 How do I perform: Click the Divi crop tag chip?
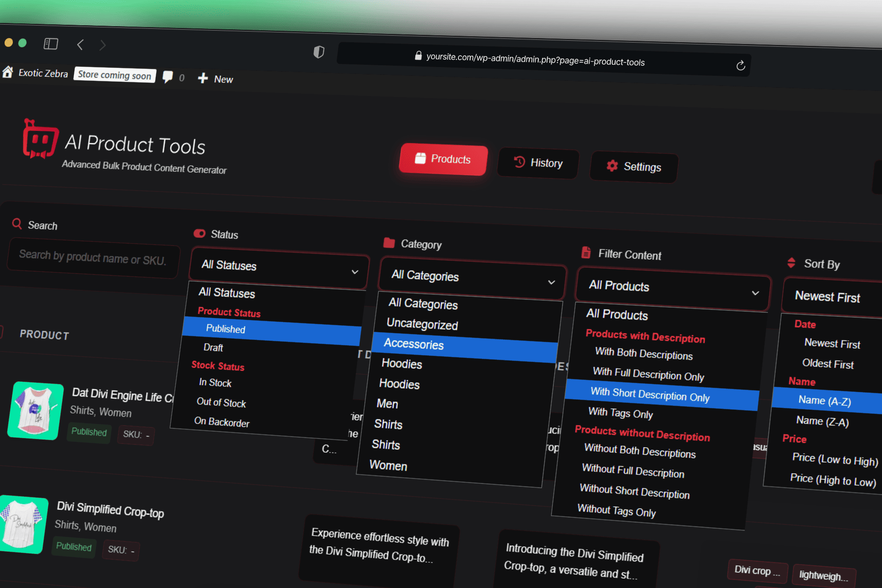pyautogui.click(x=757, y=571)
